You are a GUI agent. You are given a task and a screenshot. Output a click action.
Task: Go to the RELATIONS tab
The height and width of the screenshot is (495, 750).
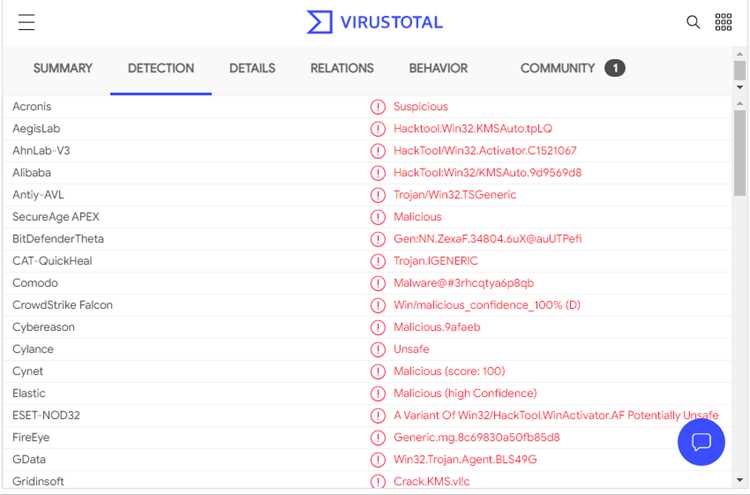pos(342,68)
